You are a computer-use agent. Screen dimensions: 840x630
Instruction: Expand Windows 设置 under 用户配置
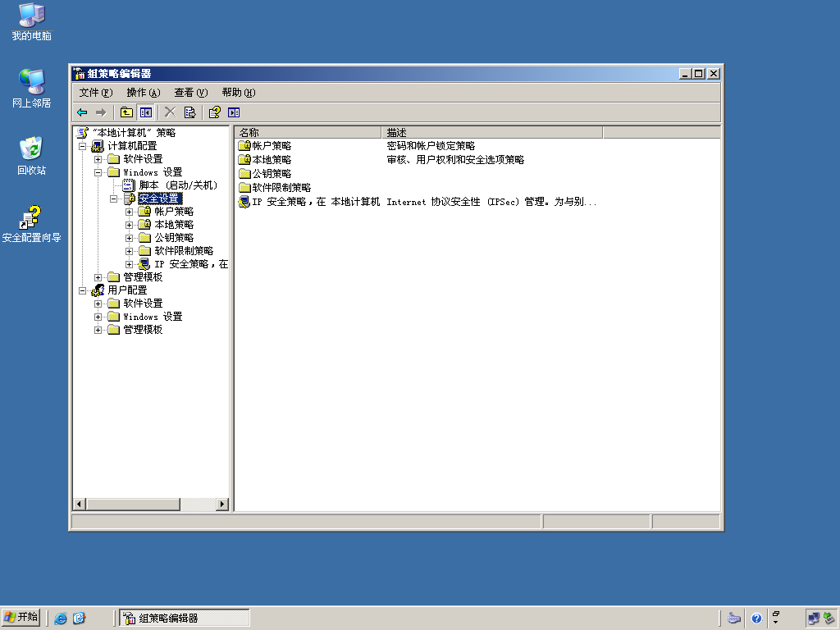[x=98, y=317]
